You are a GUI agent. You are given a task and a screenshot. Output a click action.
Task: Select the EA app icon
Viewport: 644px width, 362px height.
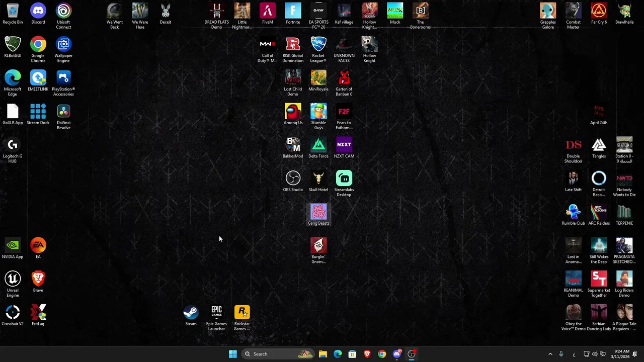(38, 249)
